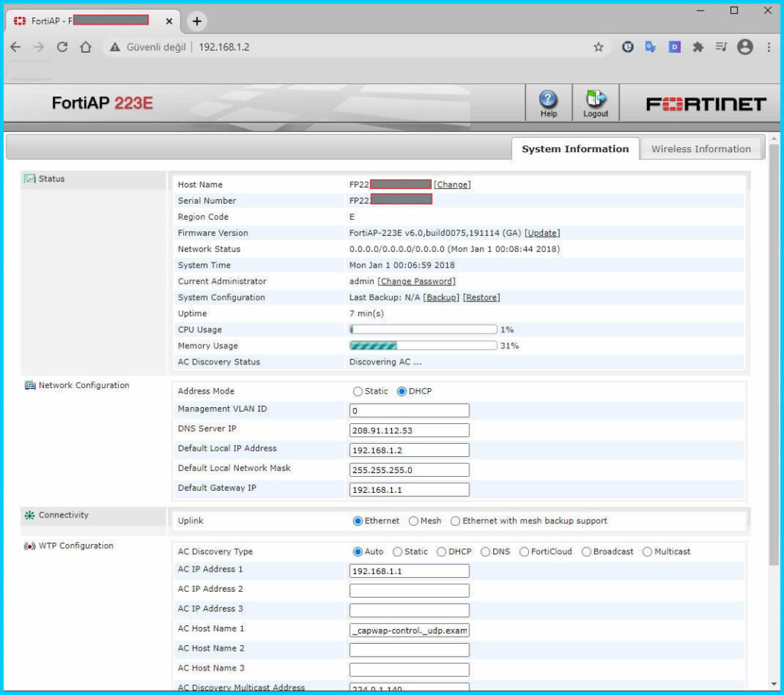Select Static AC discovery type
Screen dimensions: 784x695
pyautogui.click(x=397, y=552)
